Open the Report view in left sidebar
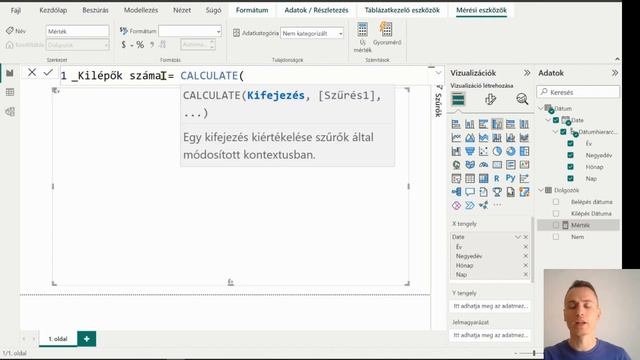 click(x=10, y=73)
